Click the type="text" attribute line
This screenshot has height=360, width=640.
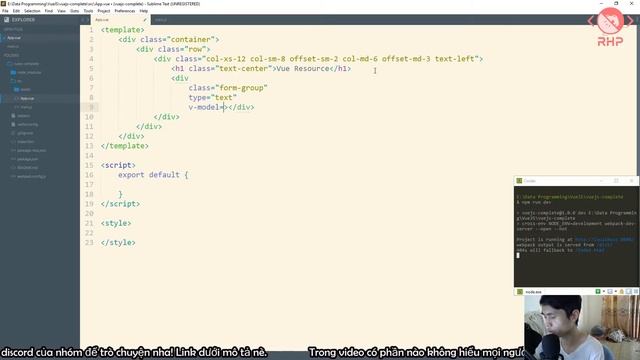tap(213, 98)
